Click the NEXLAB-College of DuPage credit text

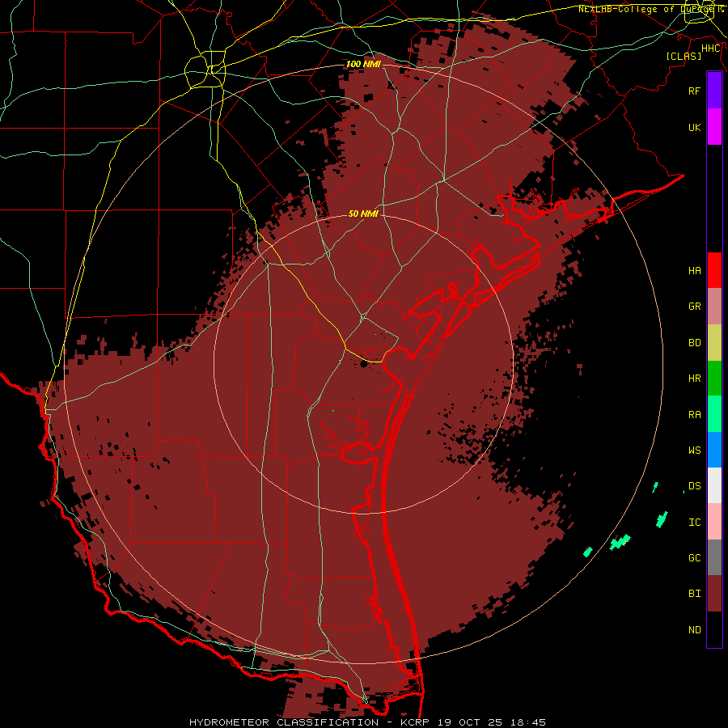click(648, 9)
